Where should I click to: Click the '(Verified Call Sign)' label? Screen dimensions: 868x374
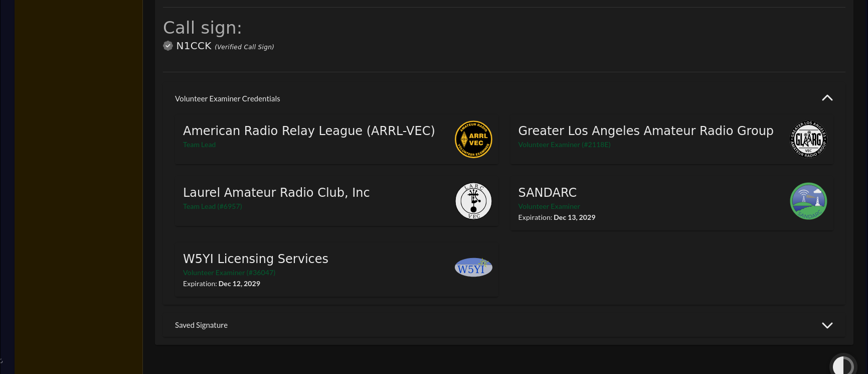click(x=244, y=47)
